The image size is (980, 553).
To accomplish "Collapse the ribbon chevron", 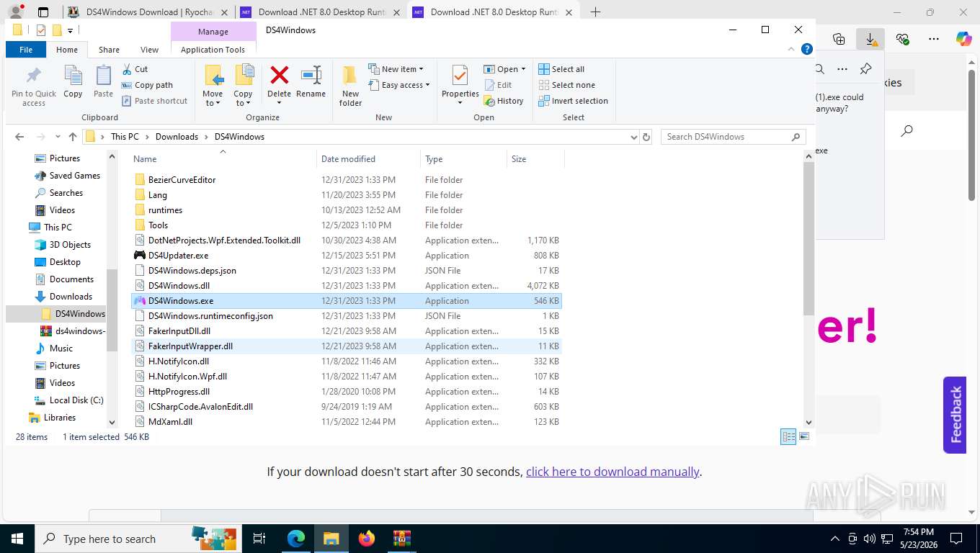I will click(x=791, y=50).
